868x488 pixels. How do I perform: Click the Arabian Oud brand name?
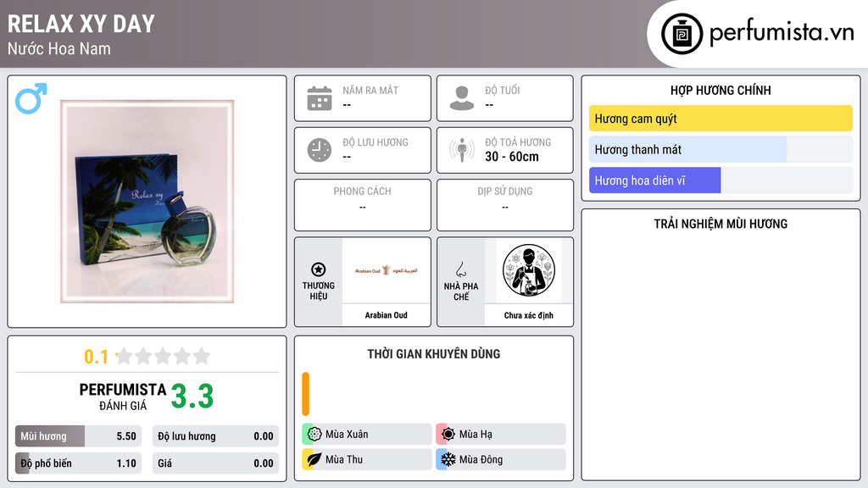(386, 315)
